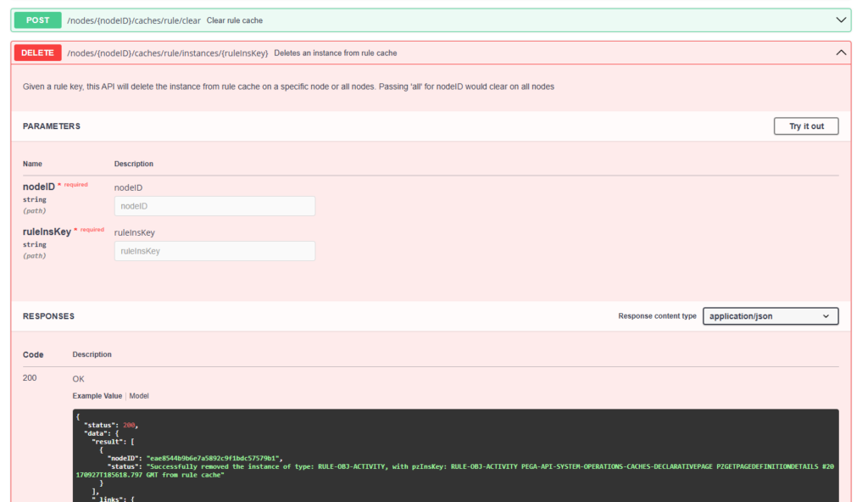Select the Example Value tab
Image resolution: width=868 pixels, height=502 pixels.
click(x=97, y=396)
